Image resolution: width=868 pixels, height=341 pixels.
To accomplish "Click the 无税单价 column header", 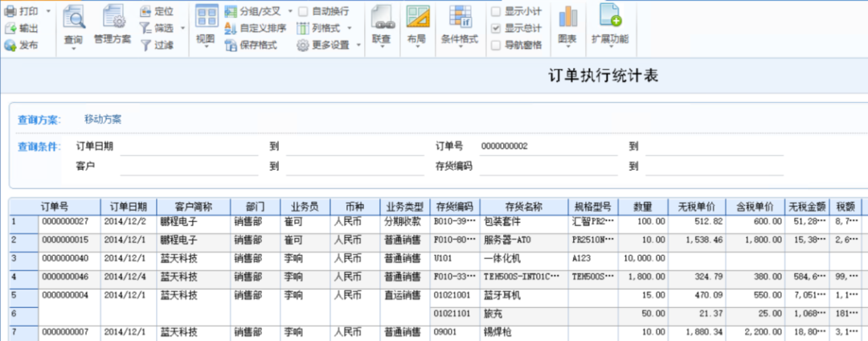I will tap(696, 207).
